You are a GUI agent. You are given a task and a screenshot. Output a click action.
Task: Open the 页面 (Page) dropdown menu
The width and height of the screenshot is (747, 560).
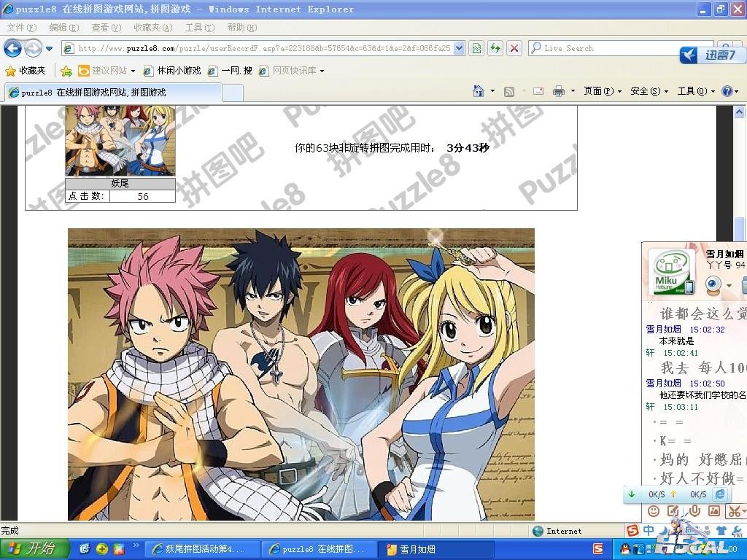tap(603, 91)
